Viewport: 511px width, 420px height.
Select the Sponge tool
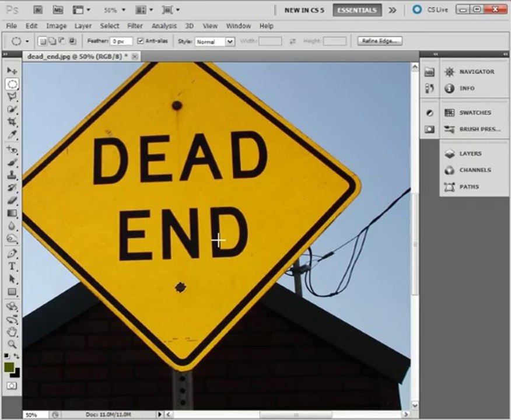pyautogui.click(x=12, y=239)
